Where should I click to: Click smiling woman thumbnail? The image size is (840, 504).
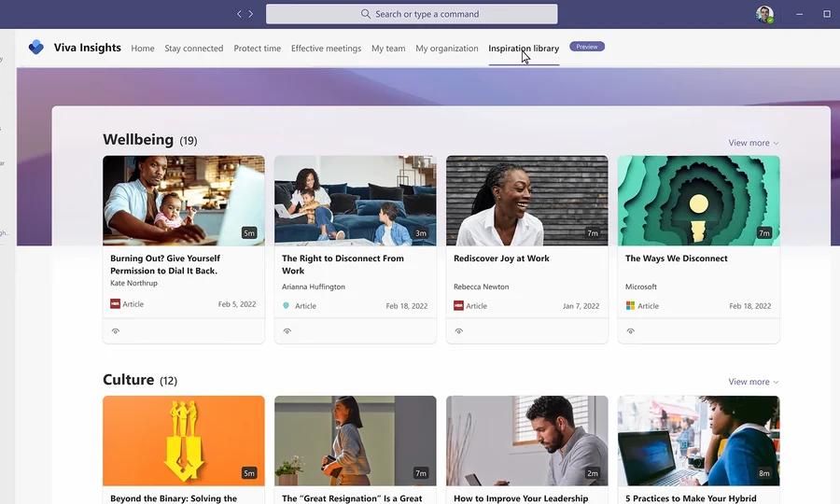(527, 201)
